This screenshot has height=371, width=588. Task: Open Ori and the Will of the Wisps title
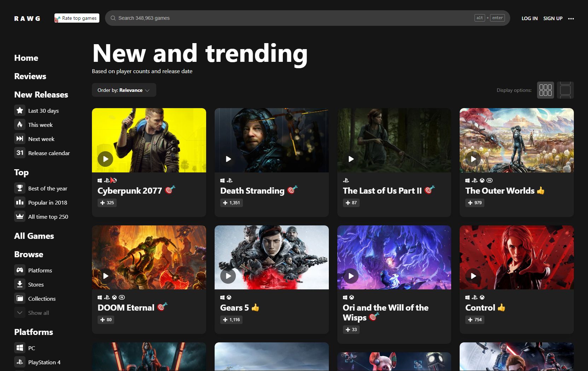(385, 313)
